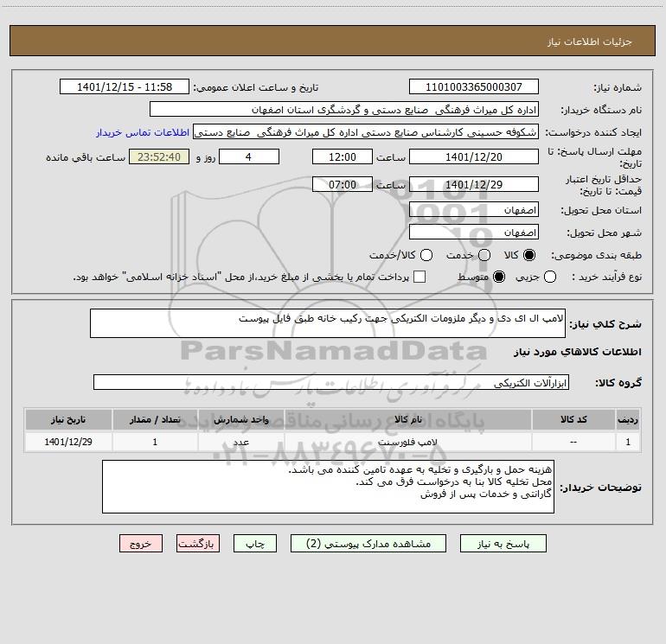Image resolution: width=666 pixels, height=644 pixels.
Task: Click announcement date field 1401/12/15 - 11:58
Action: (x=125, y=86)
